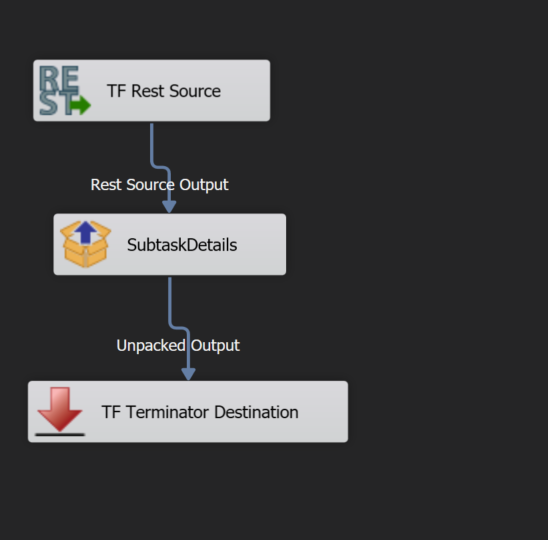The image size is (548, 540).
Task: Select the SubtaskDetails component name
Action: click(182, 245)
